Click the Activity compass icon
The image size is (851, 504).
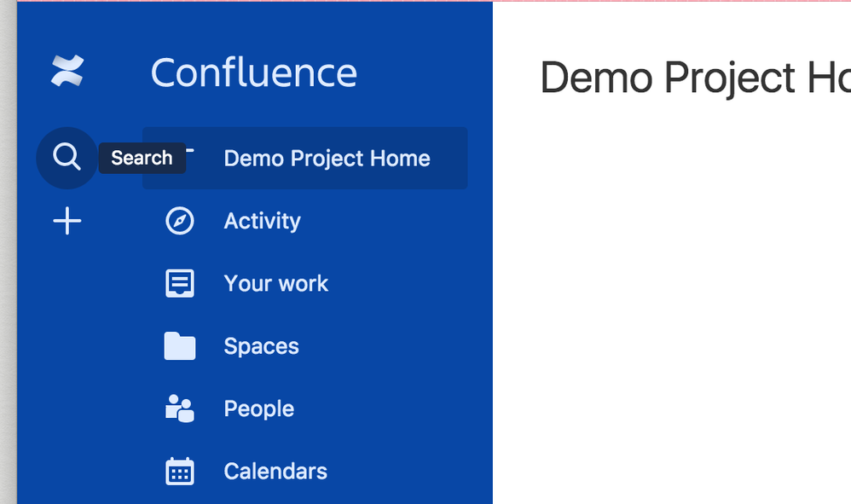tap(180, 221)
